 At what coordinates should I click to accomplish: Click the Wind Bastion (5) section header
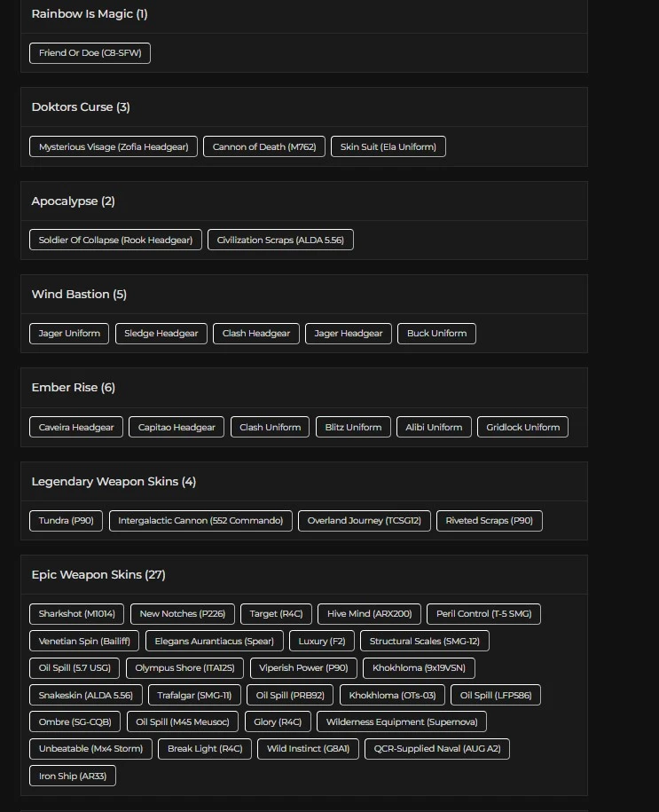[79, 295]
